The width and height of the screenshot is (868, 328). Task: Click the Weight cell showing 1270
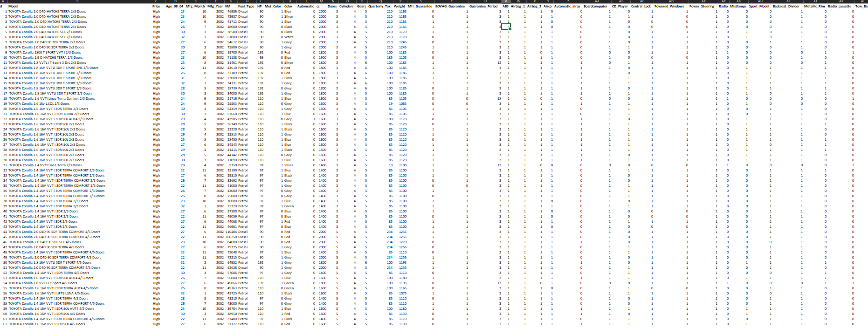pos(402,242)
